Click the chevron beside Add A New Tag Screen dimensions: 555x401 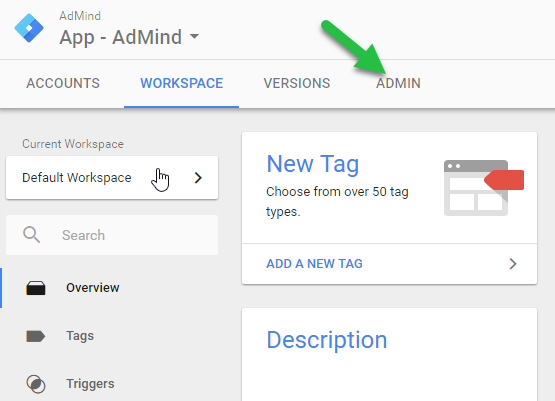point(513,264)
